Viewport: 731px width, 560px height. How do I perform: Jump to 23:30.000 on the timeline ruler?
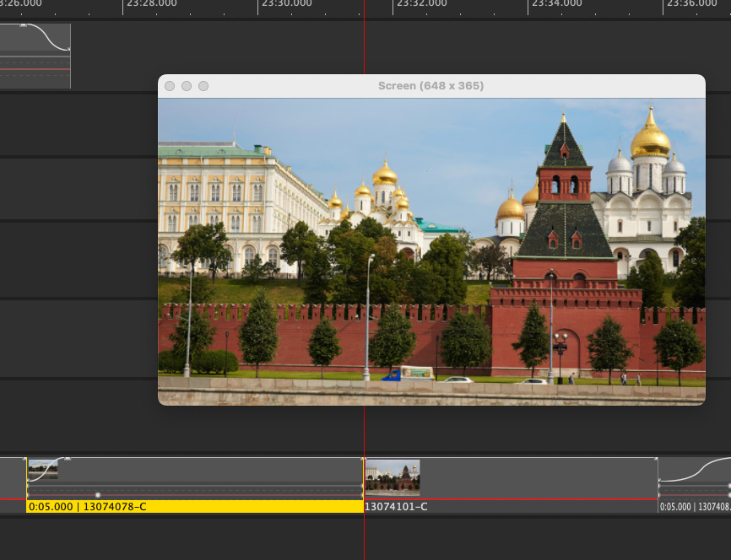click(x=287, y=4)
